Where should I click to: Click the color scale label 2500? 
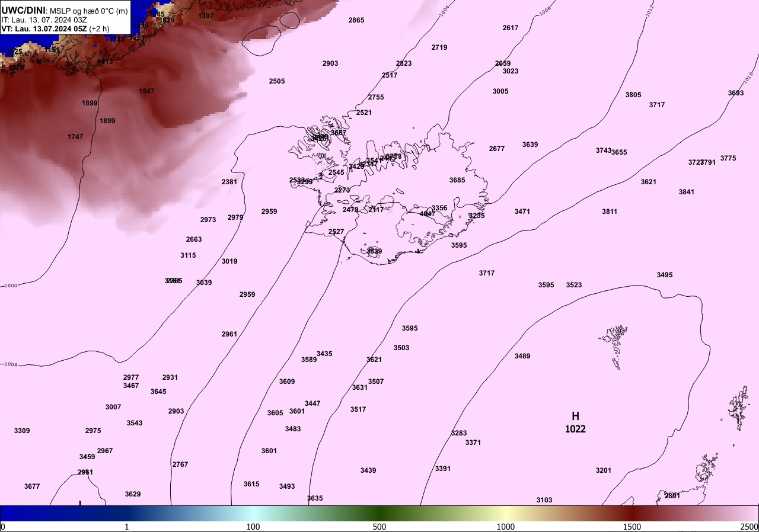click(x=750, y=527)
